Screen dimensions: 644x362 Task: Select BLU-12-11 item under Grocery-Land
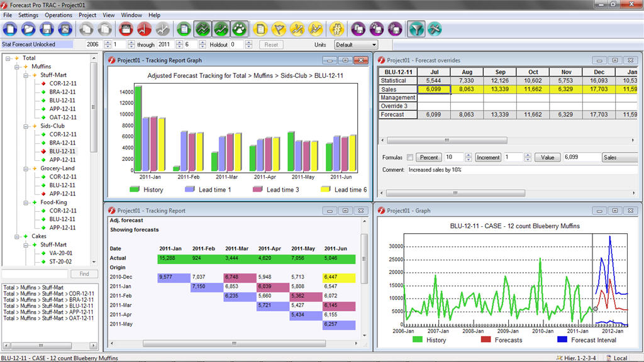tap(62, 185)
